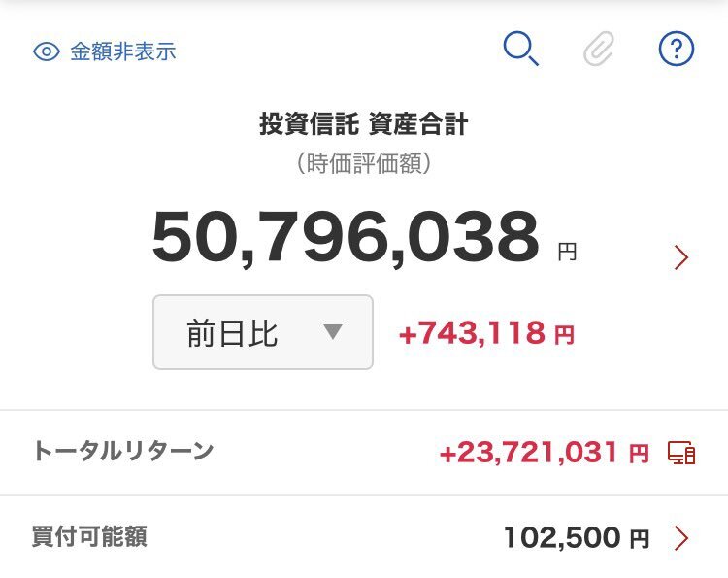The width and height of the screenshot is (728, 578).
Task: Click the gray triangle arrow in 前日比 selector
Action: coord(333,332)
